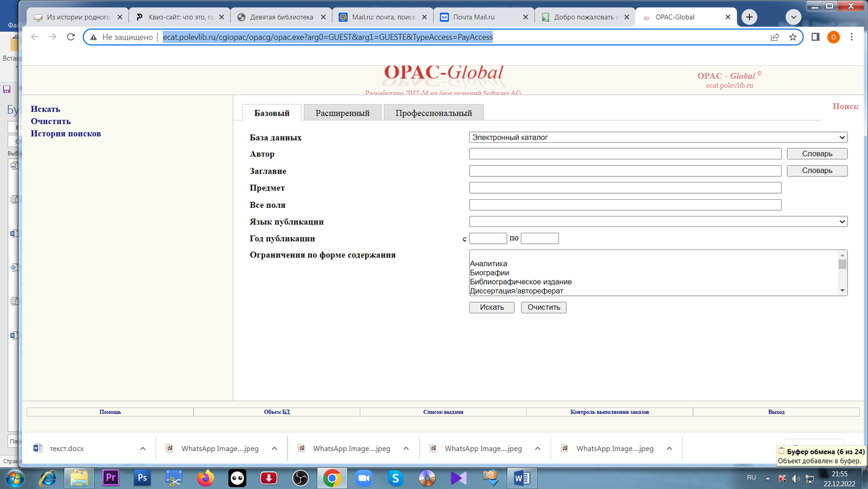The height and width of the screenshot is (489, 868).
Task: Select the Профессиональный search tab
Action: tap(433, 113)
